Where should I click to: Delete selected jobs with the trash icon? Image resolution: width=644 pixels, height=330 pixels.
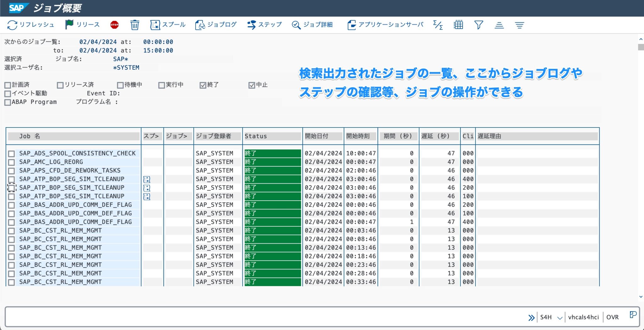coord(135,24)
